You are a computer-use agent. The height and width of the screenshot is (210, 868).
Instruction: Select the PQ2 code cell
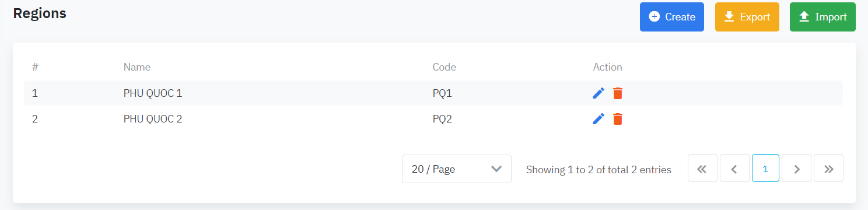click(x=442, y=119)
